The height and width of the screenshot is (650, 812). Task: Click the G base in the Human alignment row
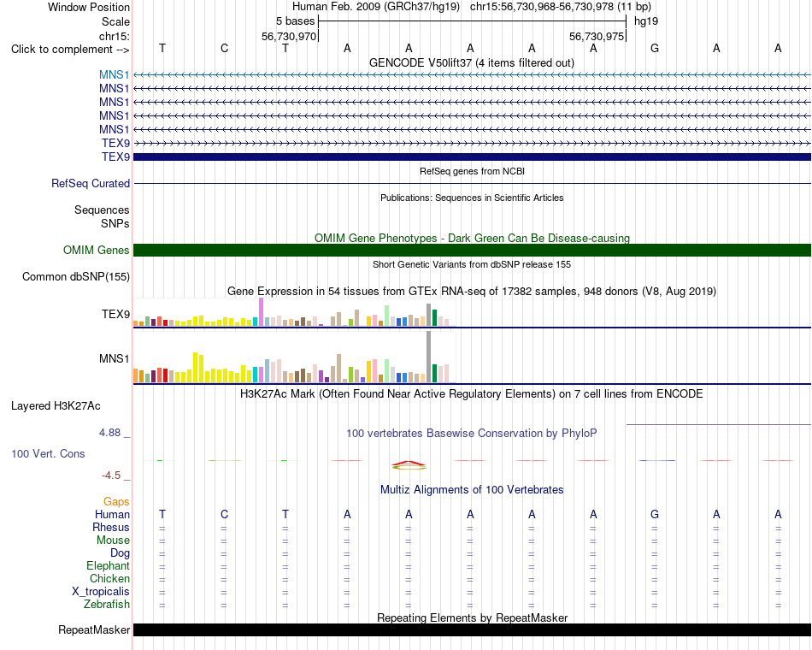pos(655,514)
